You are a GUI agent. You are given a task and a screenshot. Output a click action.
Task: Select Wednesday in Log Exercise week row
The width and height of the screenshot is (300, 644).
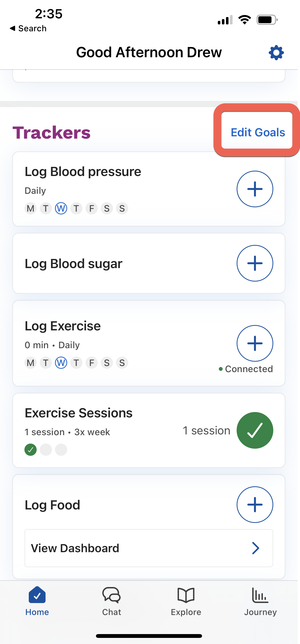click(x=61, y=363)
